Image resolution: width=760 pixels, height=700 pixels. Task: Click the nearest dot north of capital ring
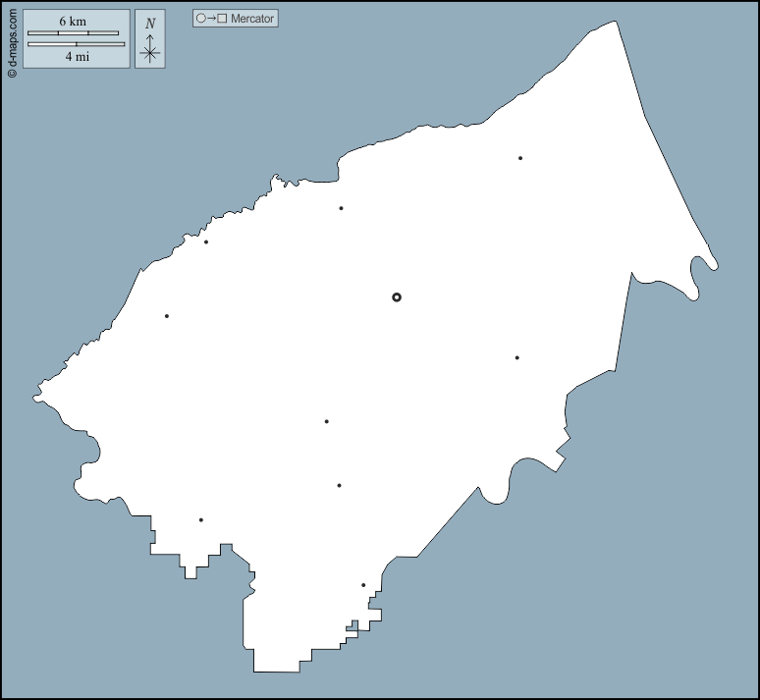[341, 208]
